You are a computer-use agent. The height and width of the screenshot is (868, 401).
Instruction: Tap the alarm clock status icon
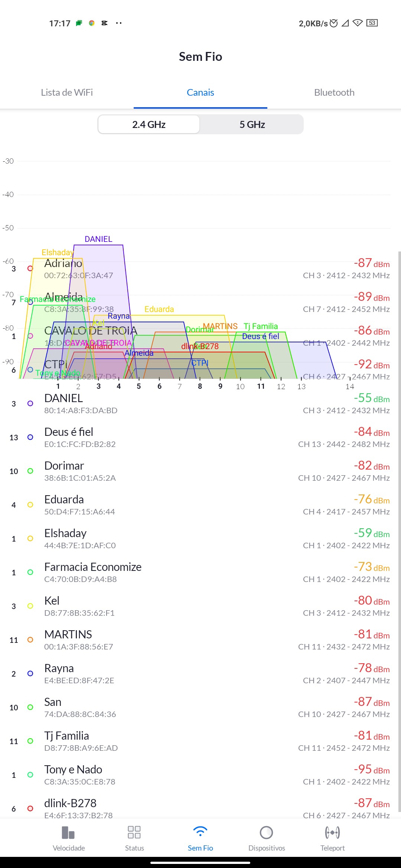pyautogui.click(x=334, y=23)
